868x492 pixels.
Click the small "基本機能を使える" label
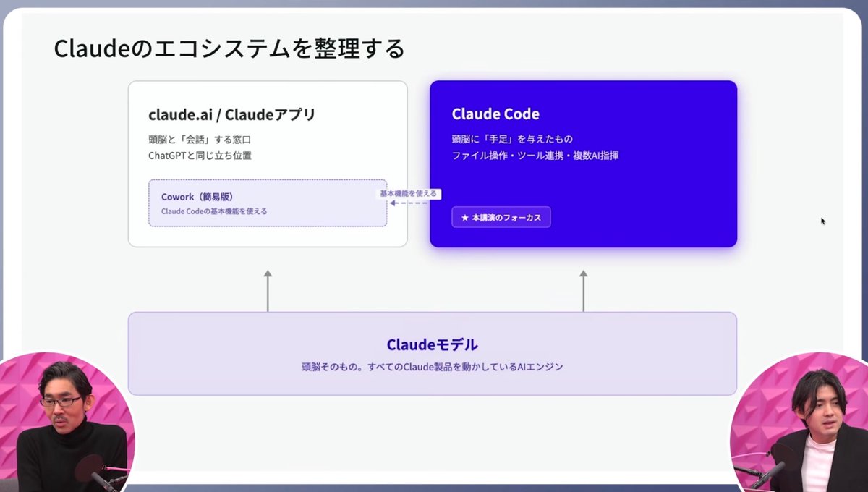tap(409, 194)
